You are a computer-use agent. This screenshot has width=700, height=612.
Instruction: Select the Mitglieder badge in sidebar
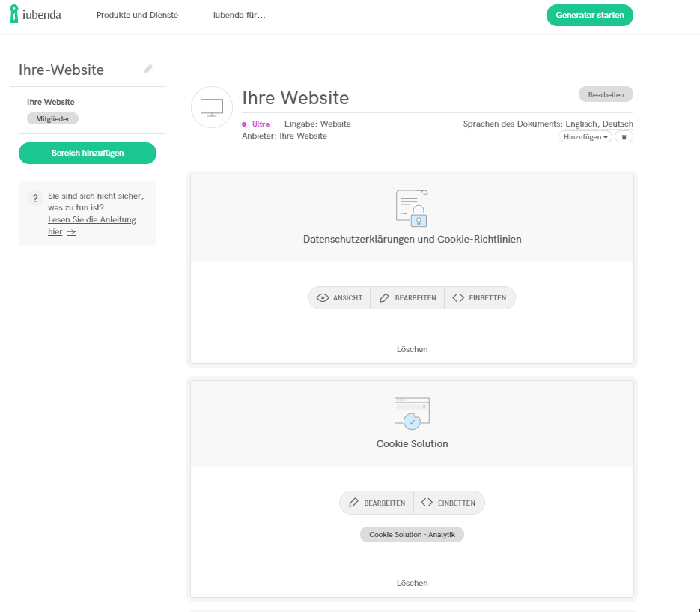click(x=52, y=118)
